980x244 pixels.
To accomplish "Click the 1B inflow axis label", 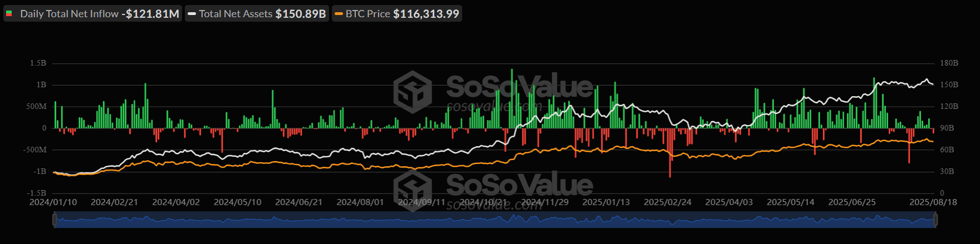I will click(x=41, y=85).
